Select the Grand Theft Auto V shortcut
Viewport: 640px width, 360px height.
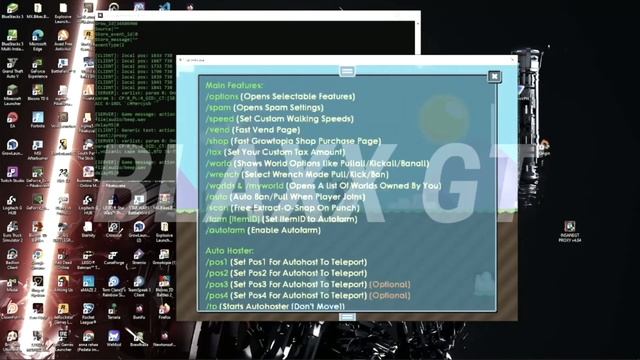tap(12, 67)
